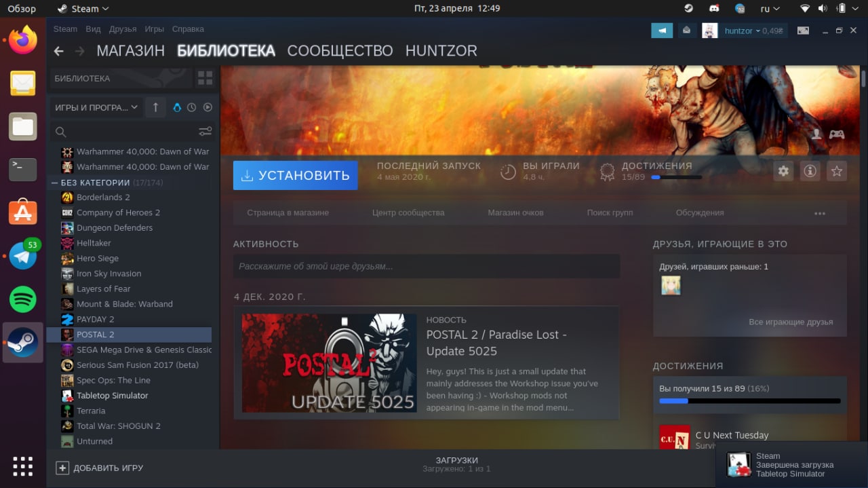Screen dimensions: 868x488
Task: Open the Steam menu
Action: point(66,29)
